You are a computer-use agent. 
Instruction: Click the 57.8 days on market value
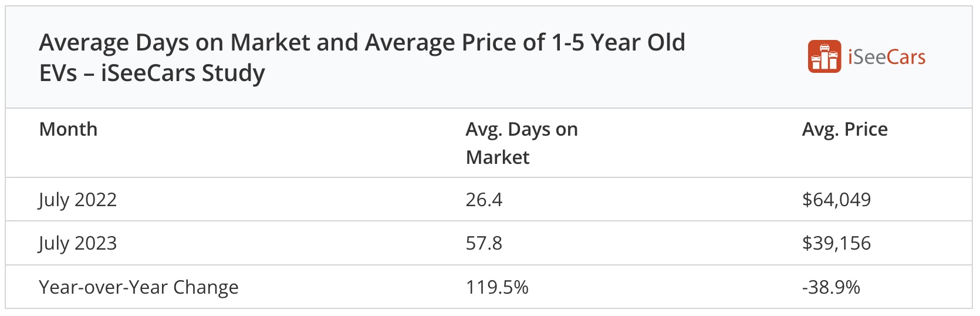tap(484, 243)
